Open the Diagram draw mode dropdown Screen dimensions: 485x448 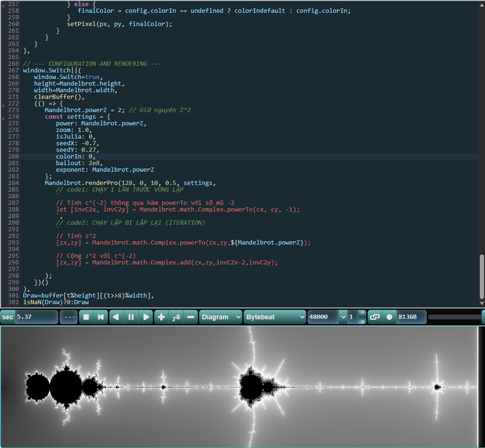coord(221,317)
